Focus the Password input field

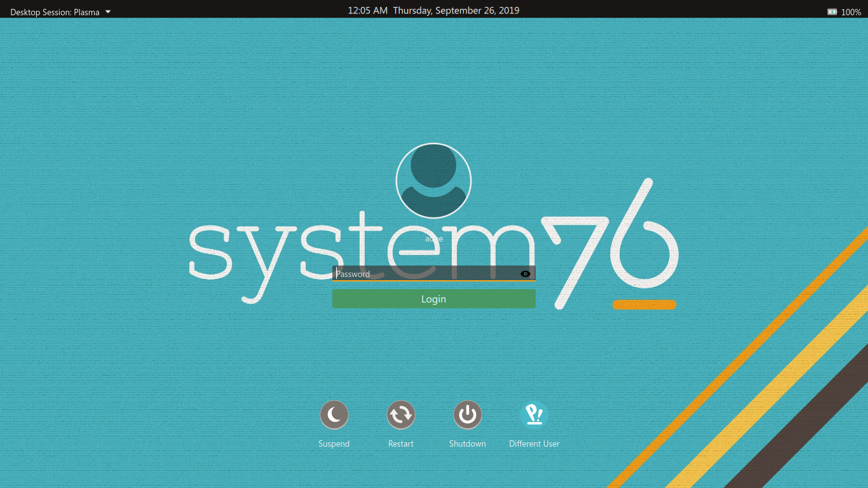pyautogui.click(x=434, y=273)
